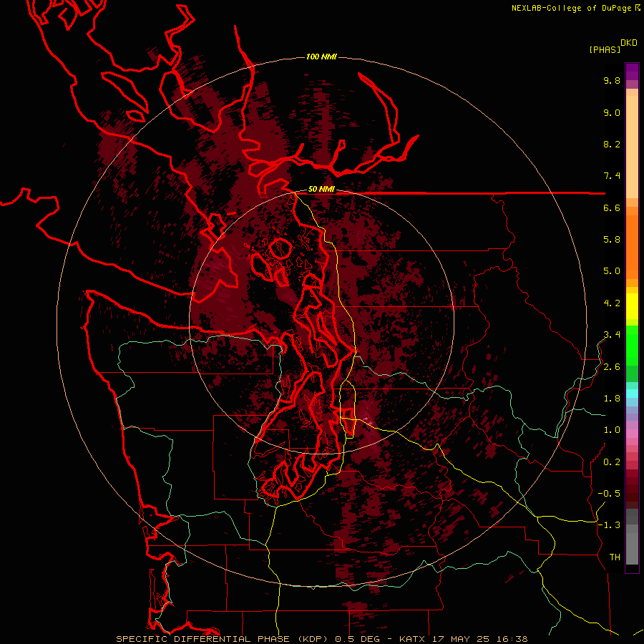The height and width of the screenshot is (644, 644).
Task: Click the 5.0 scale value
Action: click(612, 271)
